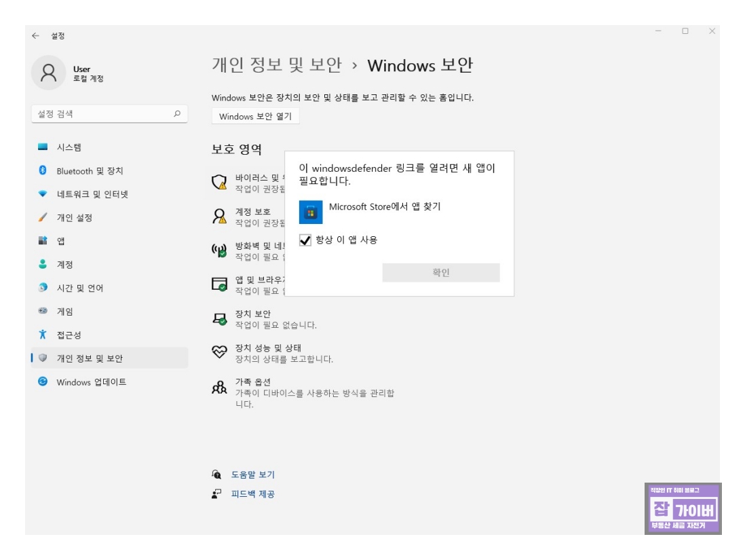745x560 pixels.
Task: Focus the 설정 검색 search field
Action: click(x=110, y=113)
